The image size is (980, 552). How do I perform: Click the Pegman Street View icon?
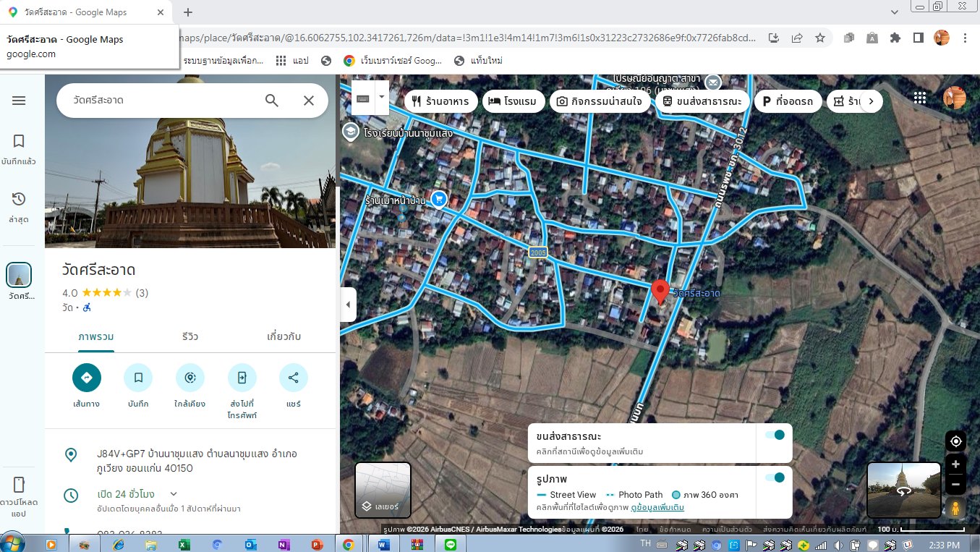tap(956, 509)
